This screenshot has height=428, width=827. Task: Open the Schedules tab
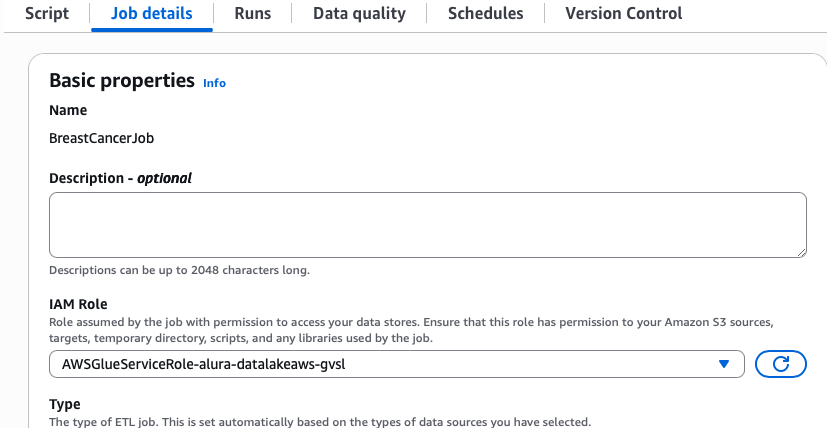click(x=485, y=14)
